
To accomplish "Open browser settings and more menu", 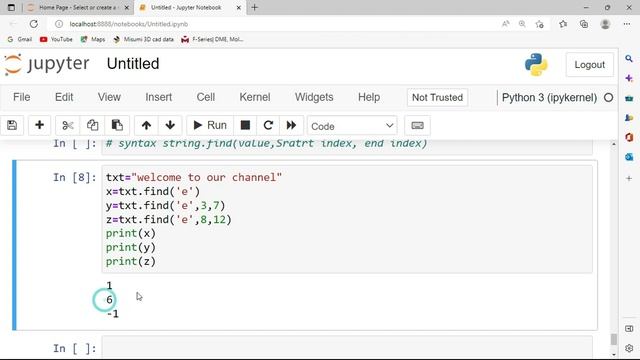I will pyautogui.click(x=627, y=24).
